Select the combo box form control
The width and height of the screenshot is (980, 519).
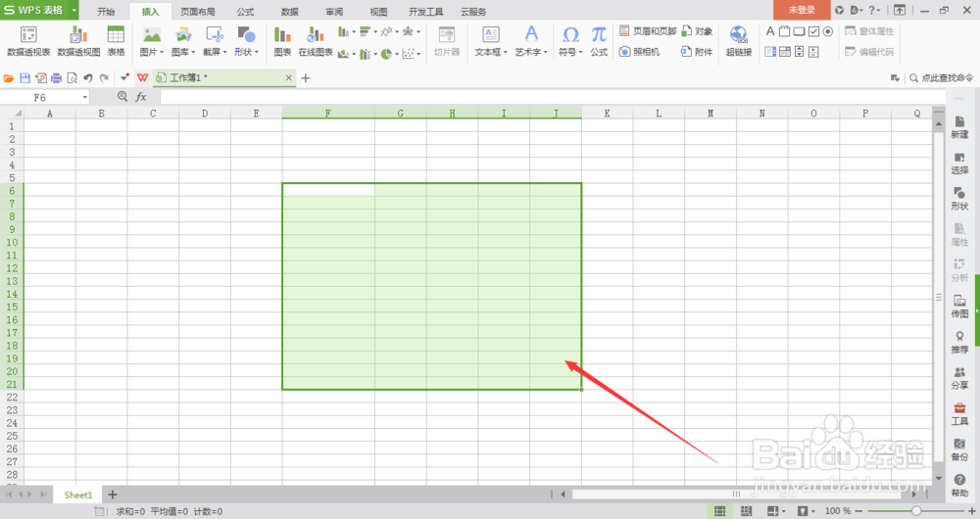(x=784, y=52)
